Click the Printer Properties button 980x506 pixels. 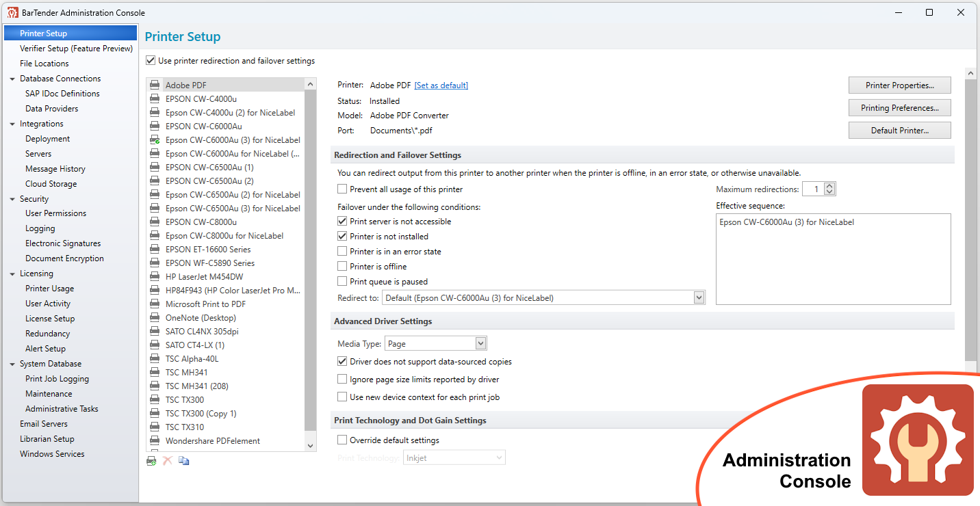point(900,85)
